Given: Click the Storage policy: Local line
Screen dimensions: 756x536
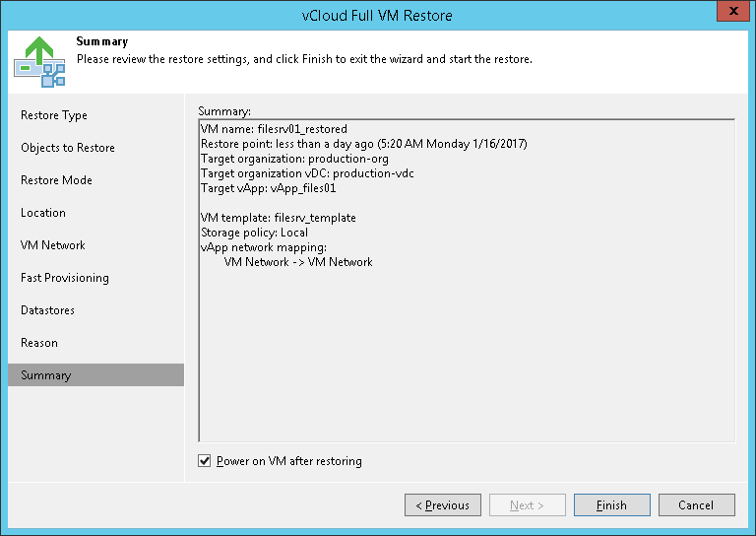Looking at the screenshot, I should coord(254,233).
